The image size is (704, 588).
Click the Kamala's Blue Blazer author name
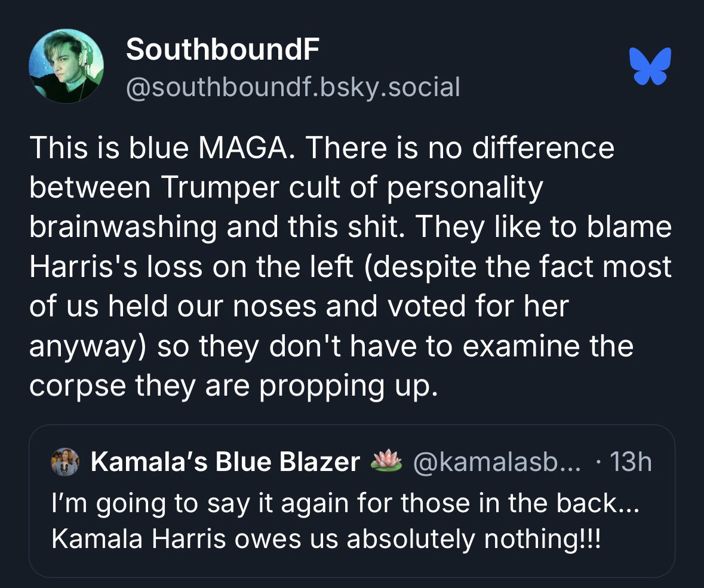click(x=225, y=462)
